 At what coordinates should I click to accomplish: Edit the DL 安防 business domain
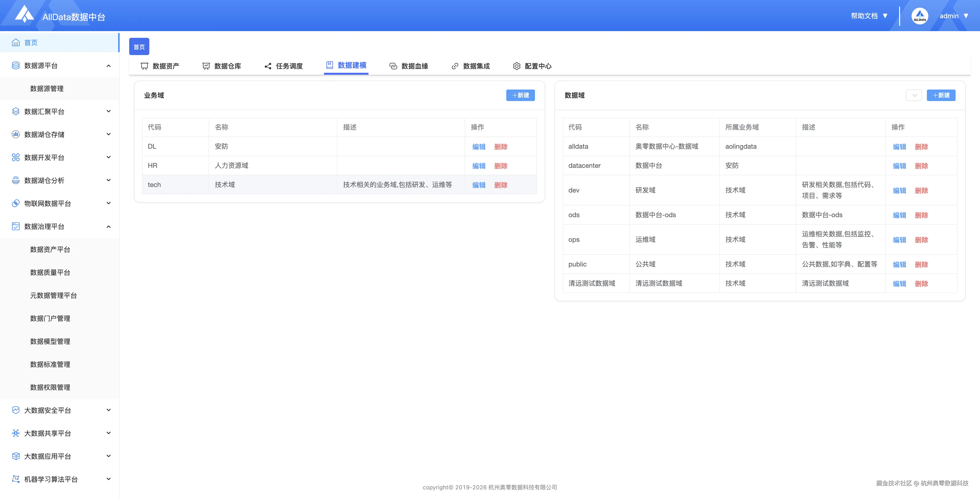[x=479, y=147]
